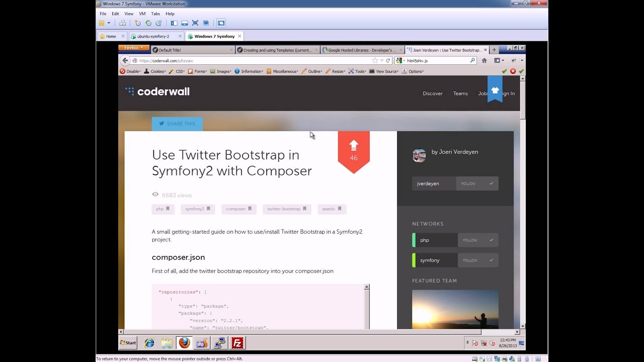Open the Forms dropdown menu
Image resolution: width=644 pixels, height=362 pixels.
click(197, 71)
